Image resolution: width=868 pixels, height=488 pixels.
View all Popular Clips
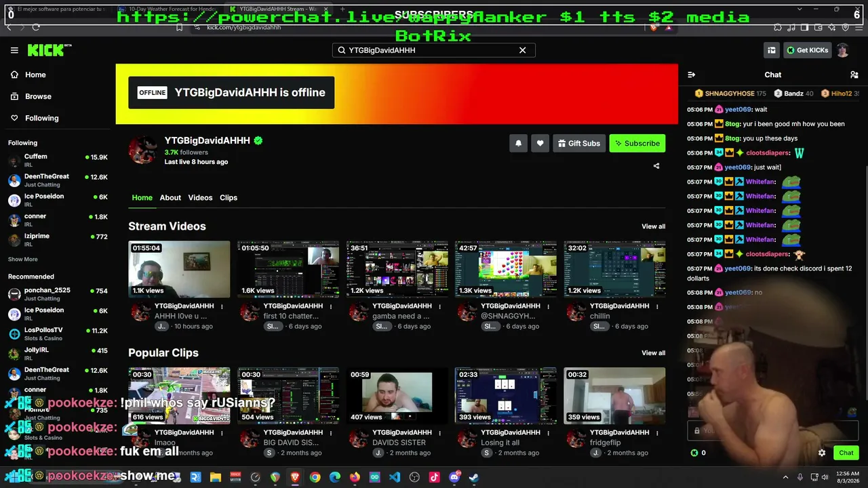click(653, 353)
